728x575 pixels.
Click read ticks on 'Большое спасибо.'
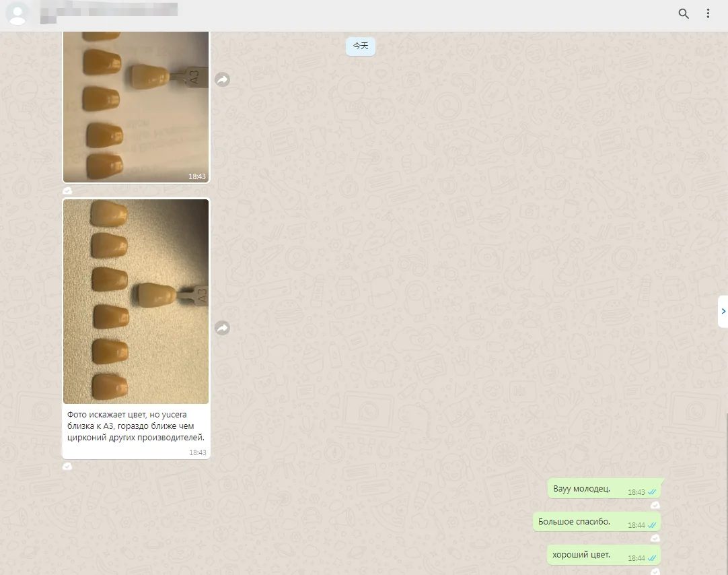[x=652, y=525]
